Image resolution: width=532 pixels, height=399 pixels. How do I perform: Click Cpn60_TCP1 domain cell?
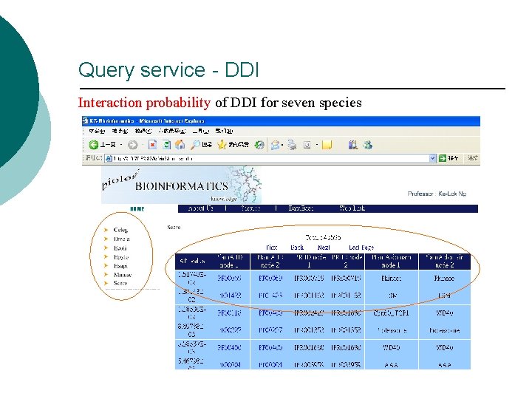point(391,313)
